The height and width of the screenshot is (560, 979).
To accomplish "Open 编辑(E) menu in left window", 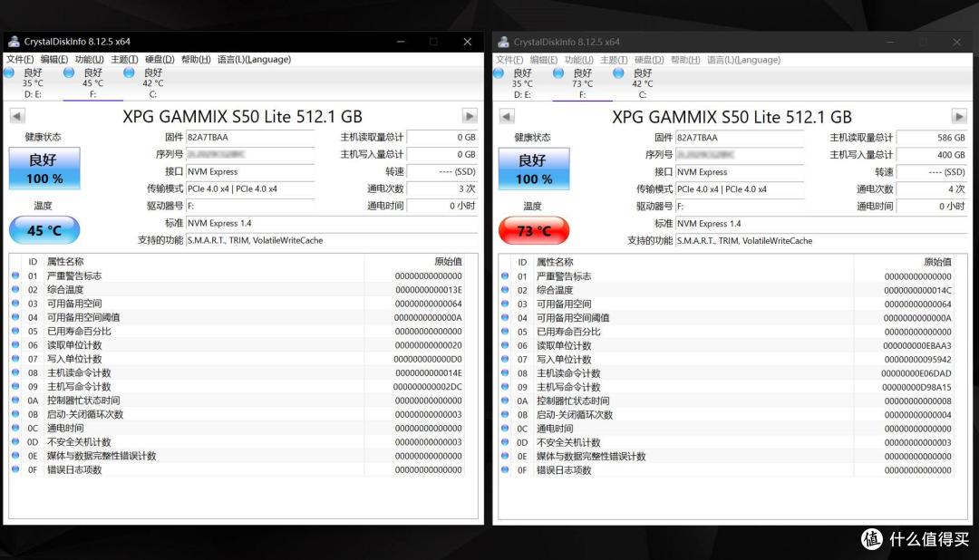I will pos(54,59).
